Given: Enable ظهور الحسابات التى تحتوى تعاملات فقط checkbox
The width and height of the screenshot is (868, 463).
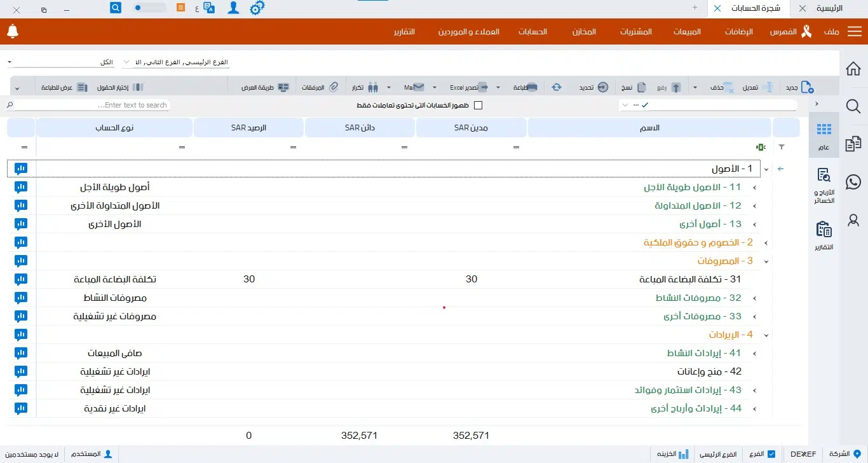Looking at the screenshot, I should pyautogui.click(x=478, y=105).
